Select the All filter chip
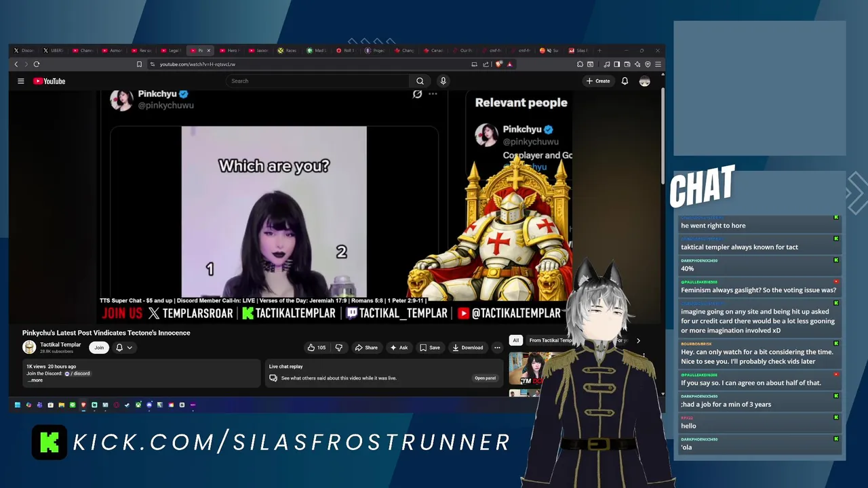Viewport: 868px width, 488px height. [x=516, y=340]
